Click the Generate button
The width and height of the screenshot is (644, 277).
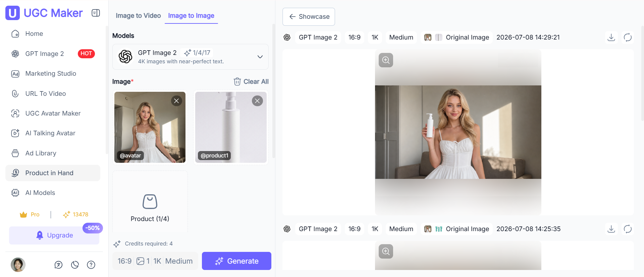tap(236, 261)
